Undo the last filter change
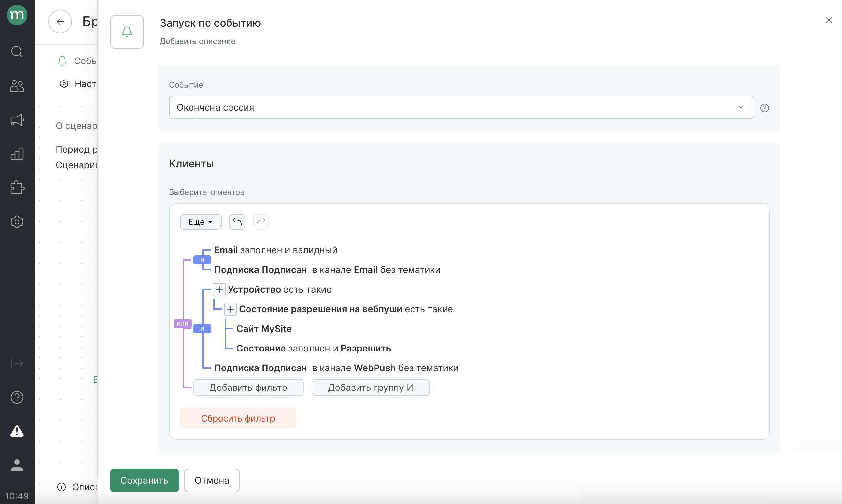 point(237,222)
